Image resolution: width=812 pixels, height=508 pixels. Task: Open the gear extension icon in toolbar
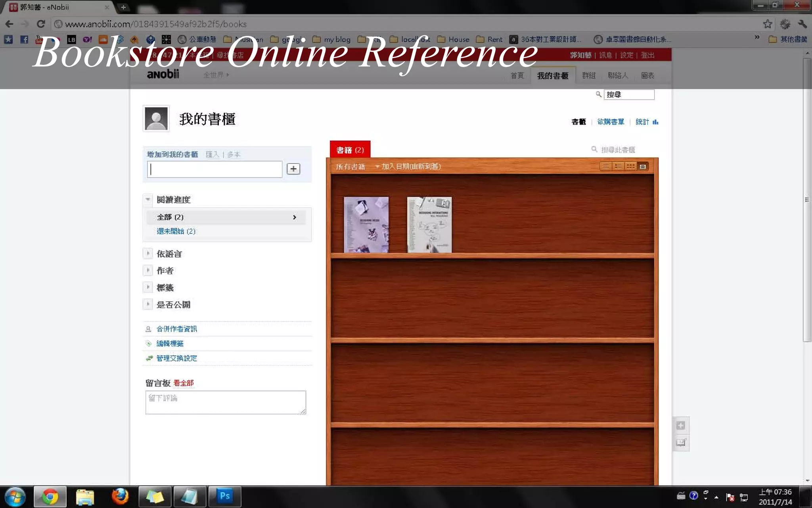tap(785, 24)
